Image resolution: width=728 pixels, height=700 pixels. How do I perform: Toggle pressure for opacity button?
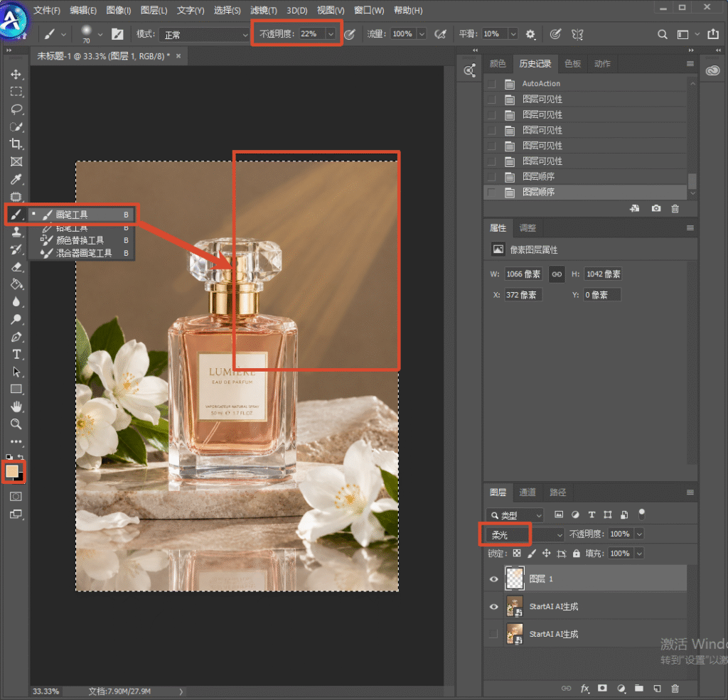[350, 34]
